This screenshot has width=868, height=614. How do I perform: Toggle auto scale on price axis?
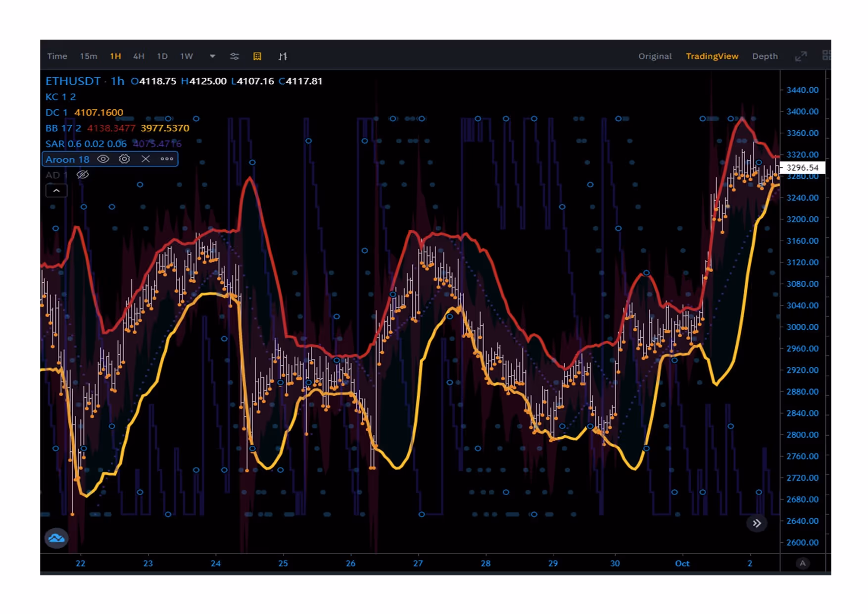click(x=802, y=563)
